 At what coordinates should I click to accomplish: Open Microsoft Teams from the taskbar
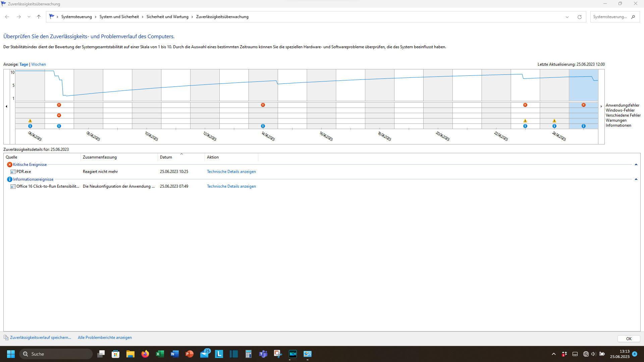263,354
